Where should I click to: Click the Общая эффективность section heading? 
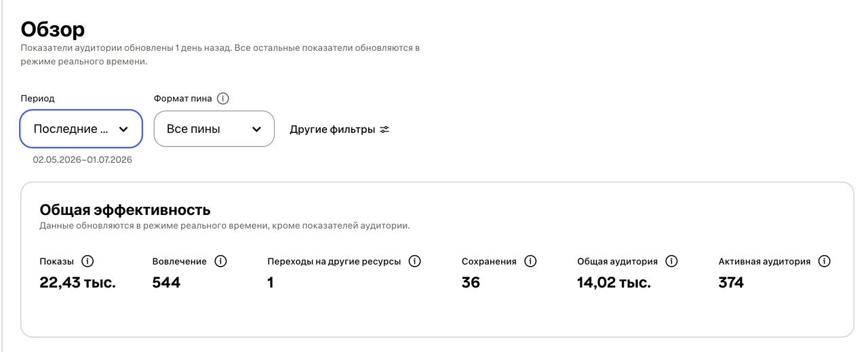(125, 210)
